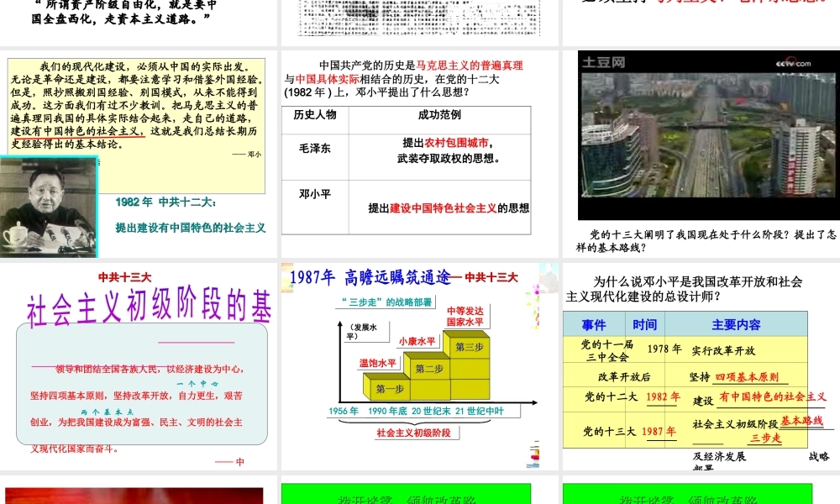The width and height of the screenshot is (840, 504).
Task: Click the 温饱水平 label box
Action: click(x=377, y=363)
